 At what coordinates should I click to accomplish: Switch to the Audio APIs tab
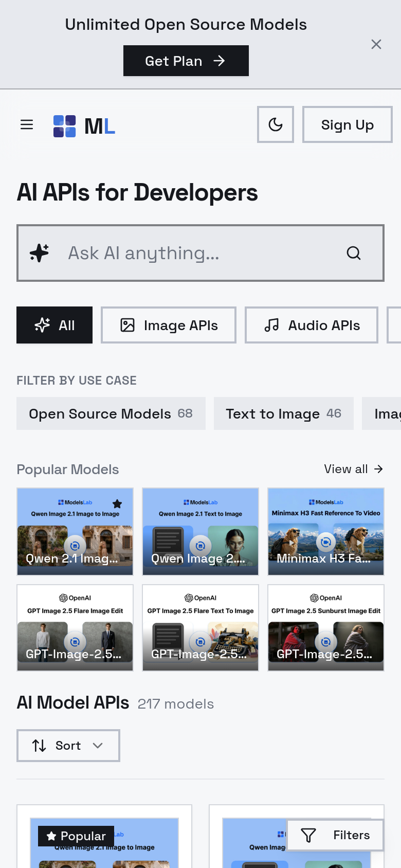pyautogui.click(x=312, y=325)
